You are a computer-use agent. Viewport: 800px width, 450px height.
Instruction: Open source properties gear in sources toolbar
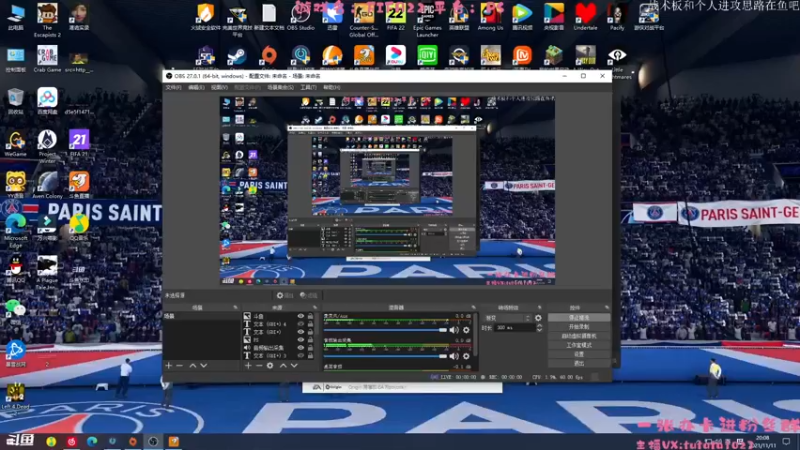(x=270, y=365)
